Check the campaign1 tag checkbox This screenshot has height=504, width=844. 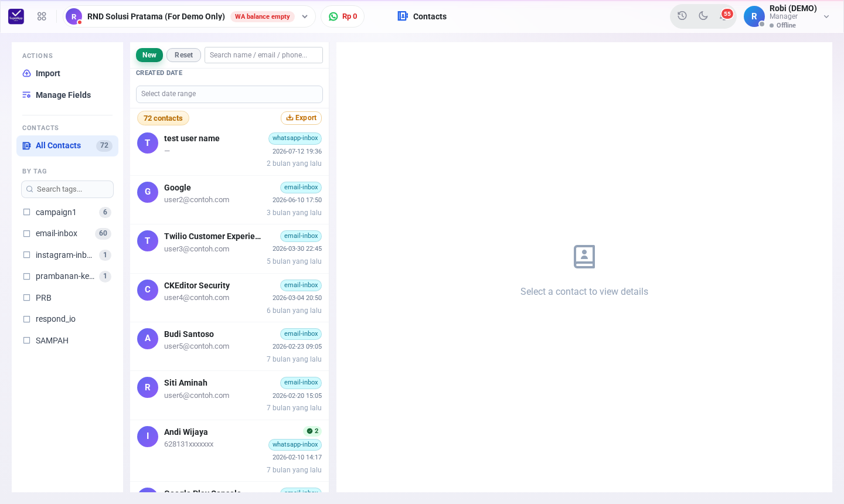tap(26, 212)
